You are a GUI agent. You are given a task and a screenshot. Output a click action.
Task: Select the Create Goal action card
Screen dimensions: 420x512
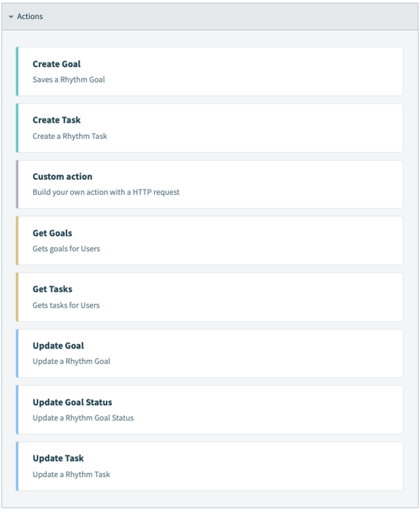pyautogui.click(x=210, y=72)
